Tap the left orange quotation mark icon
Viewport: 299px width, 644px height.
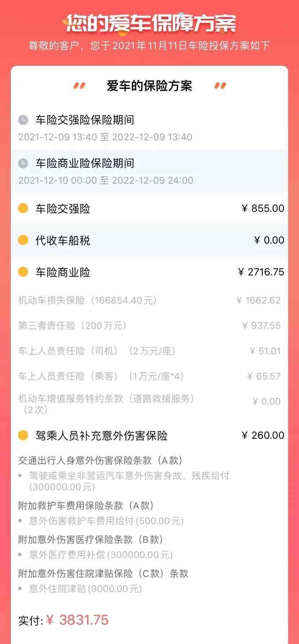79,86
